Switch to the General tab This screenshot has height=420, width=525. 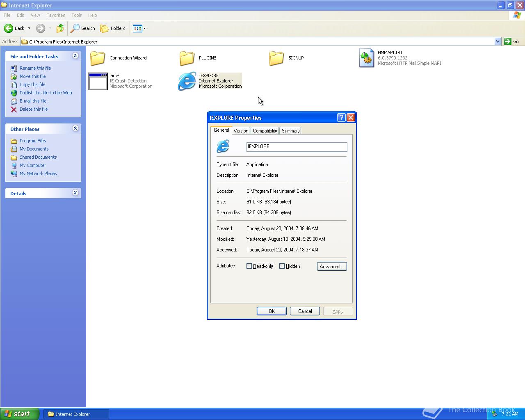coord(221,130)
